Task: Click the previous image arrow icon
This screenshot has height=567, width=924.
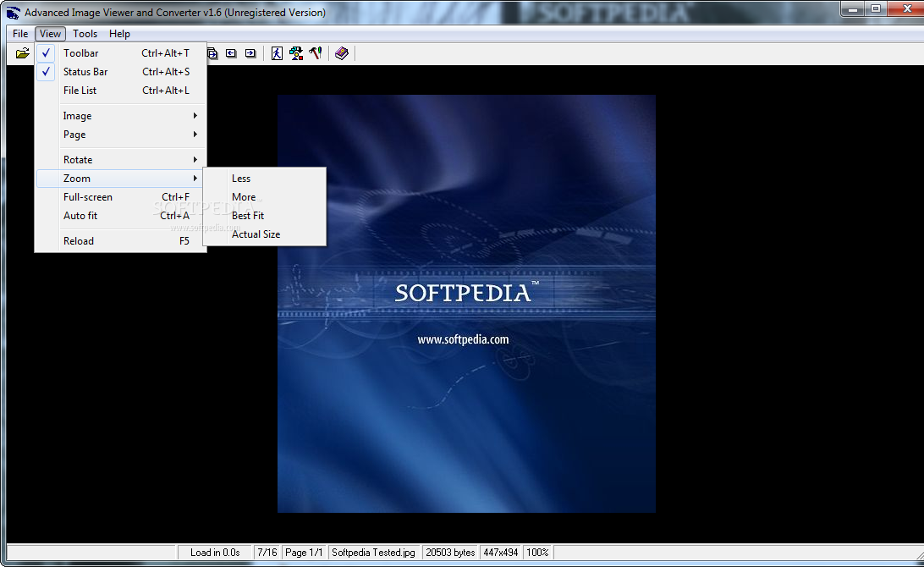Action: point(231,53)
